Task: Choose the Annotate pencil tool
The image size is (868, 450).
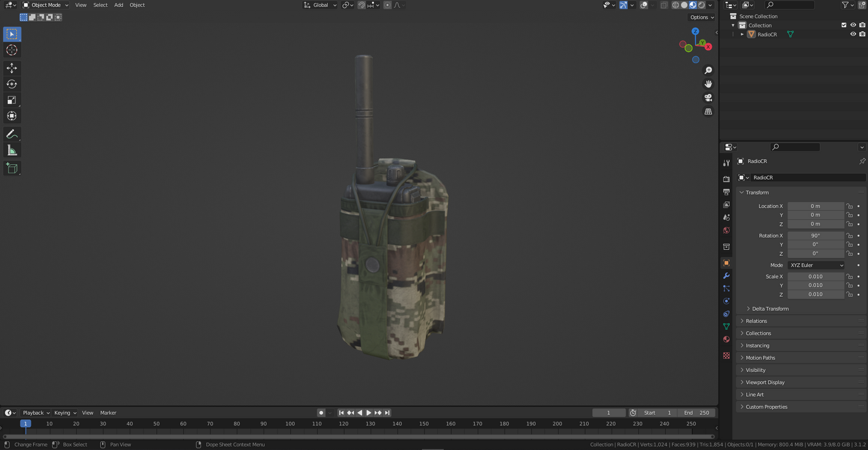Action: click(11, 134)
